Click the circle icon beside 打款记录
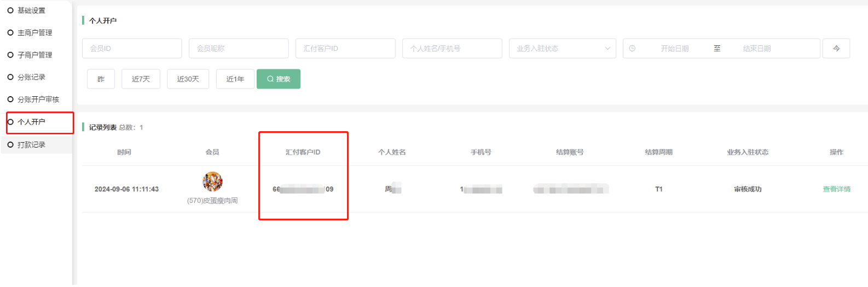Image resolution: width=868 pixels, height=287 pixels. [x=10, y=145]
